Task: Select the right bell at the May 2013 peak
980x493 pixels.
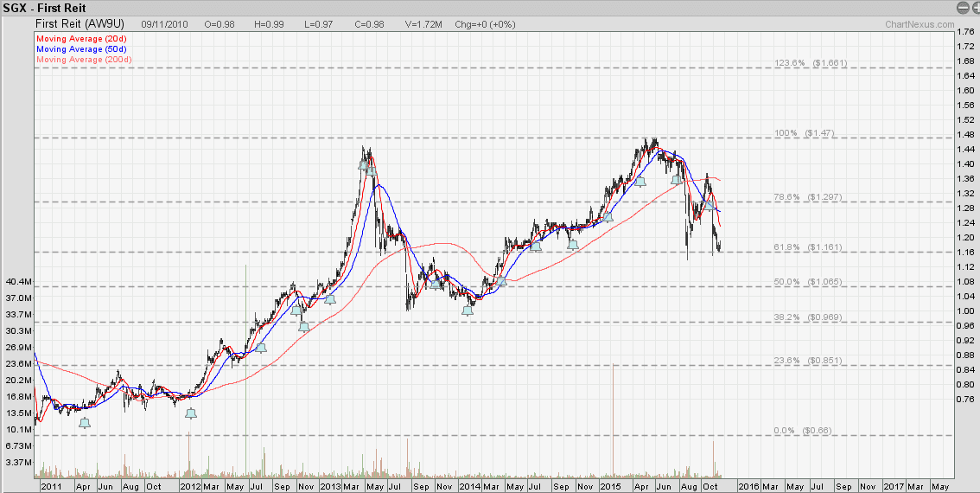Action: click(x=371, y=170)
